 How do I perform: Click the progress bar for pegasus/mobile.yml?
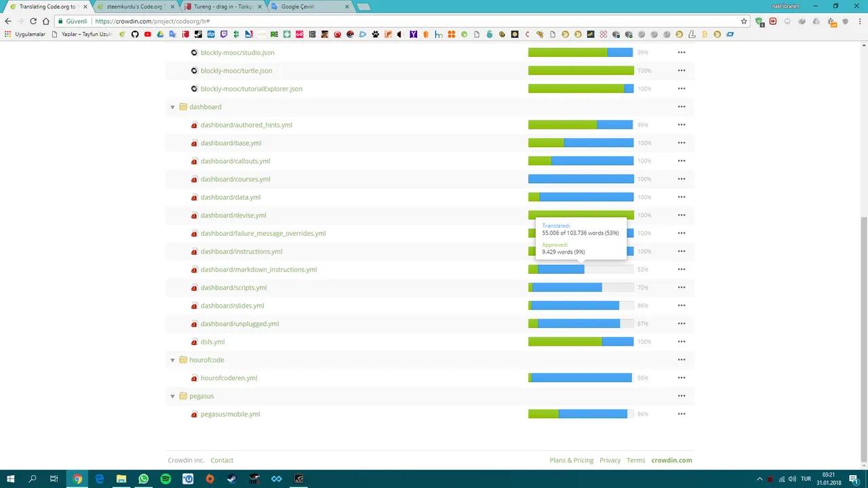click(x=581, y=414)
